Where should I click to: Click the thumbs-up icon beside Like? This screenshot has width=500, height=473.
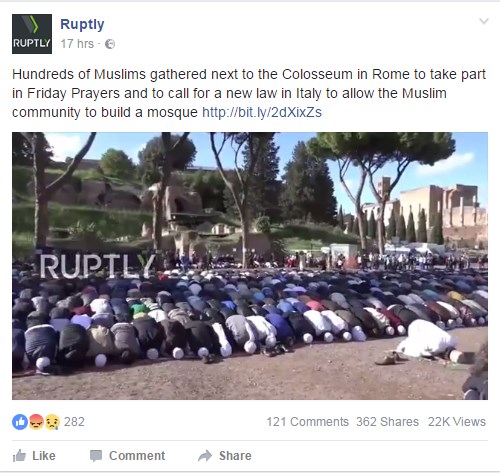[x=19, y=455]
